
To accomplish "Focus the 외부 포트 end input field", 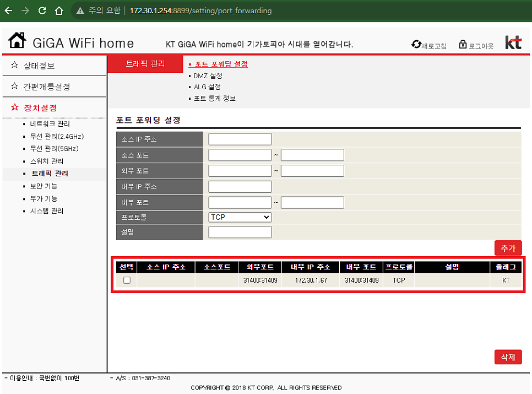I will (312, 171).
